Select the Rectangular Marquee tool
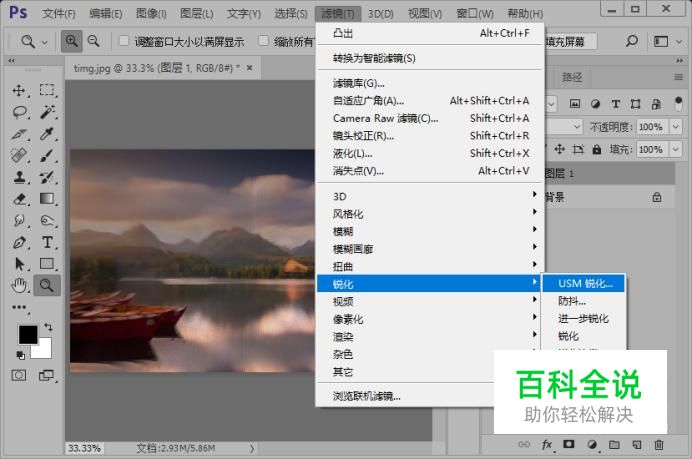Image resolution: width=692 pixels, height=459 pixels. click(x=47, y=90)
